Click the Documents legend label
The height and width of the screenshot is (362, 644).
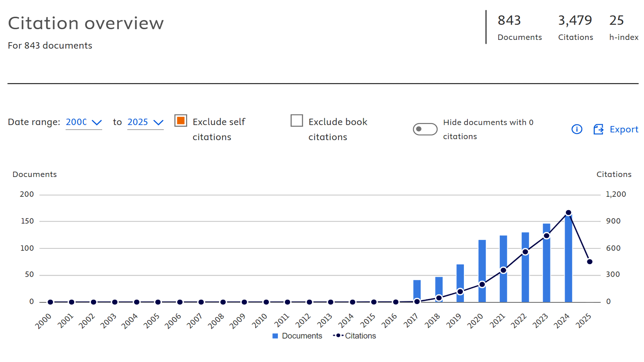coord(302,336)
